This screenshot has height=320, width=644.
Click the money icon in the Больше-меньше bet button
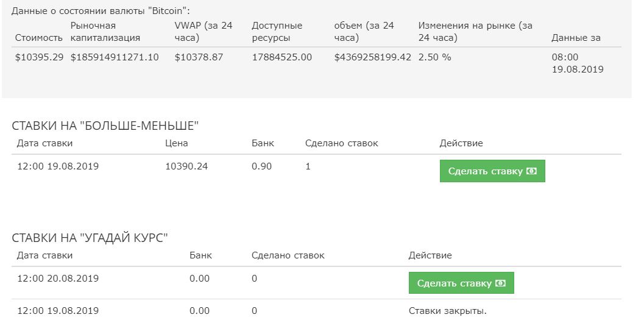click(x=531, y=171)
